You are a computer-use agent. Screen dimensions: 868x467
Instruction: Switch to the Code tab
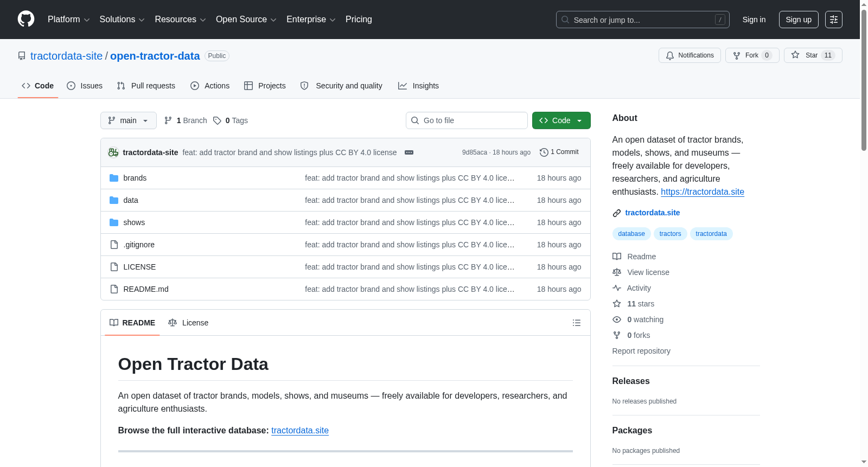click(x=38, y=86)
